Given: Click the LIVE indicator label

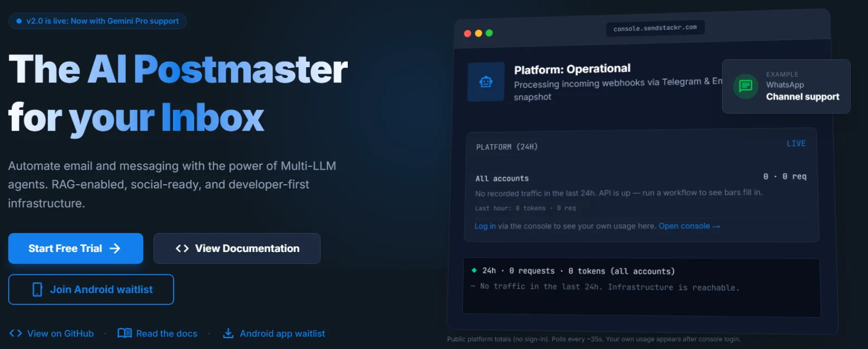Looking at the screenshot, I should click(x=796, y=144).
